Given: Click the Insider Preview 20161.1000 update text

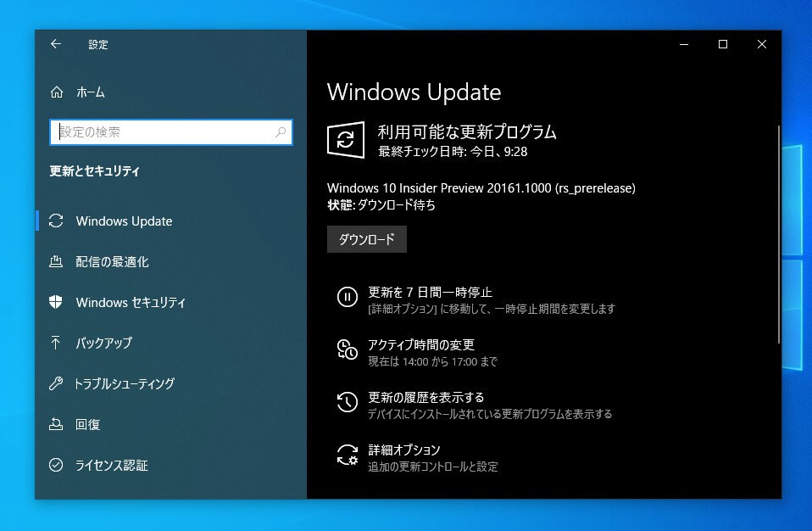Looking at the screenshot, I should (x=481, y=188).
